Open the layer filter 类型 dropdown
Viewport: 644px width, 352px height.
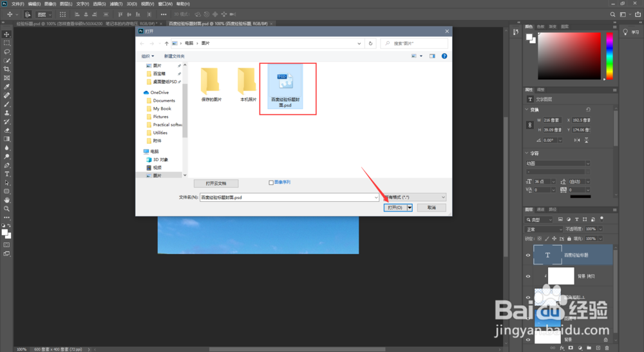click(539, 220)
